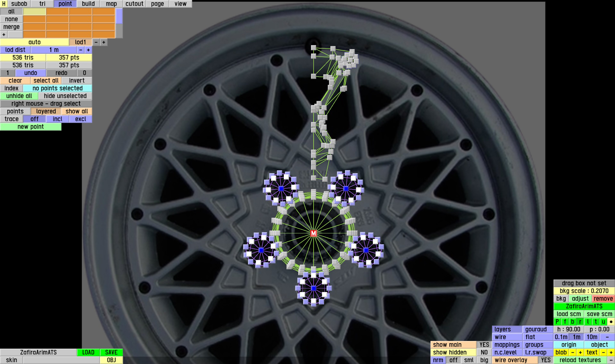
Task: Click the 'P' view shortcut button
Action: (x=557, y=322)
